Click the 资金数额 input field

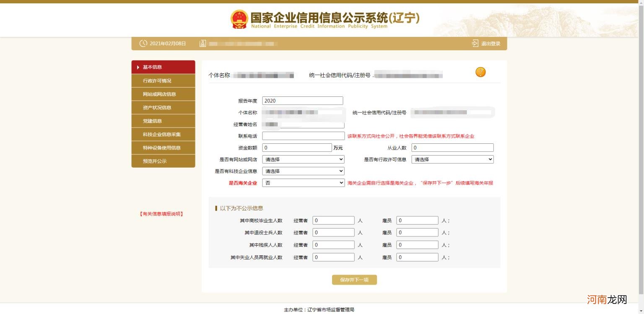[x=297, y=148]
